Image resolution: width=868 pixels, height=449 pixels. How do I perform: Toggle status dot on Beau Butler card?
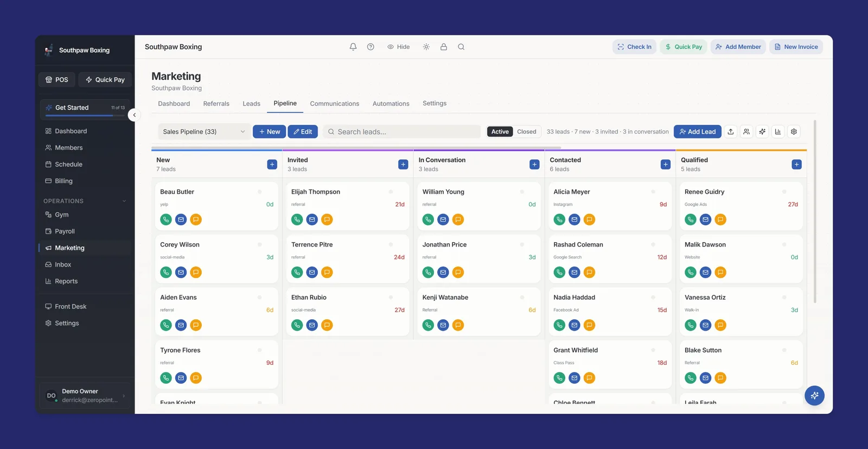pyautogui.click(x=260, y=192)
